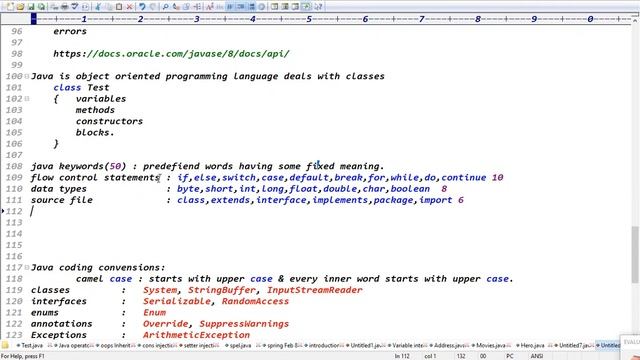Switch to the spring Feb tab
The image size is (640, 360).
click(282, 345)
